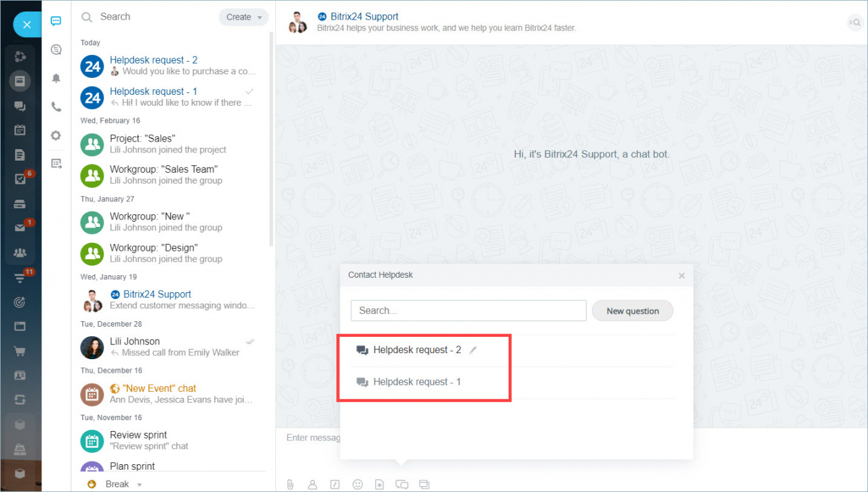This screenshot has height=492, width=868.
Task: Open Bitrix24 Support chat in recent list
Action: [171, 300]
